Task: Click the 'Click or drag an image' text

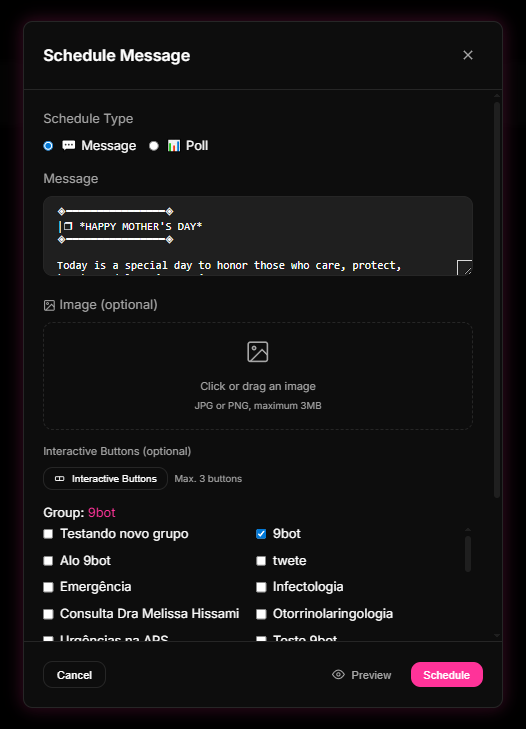Action: tap(258, 386)
